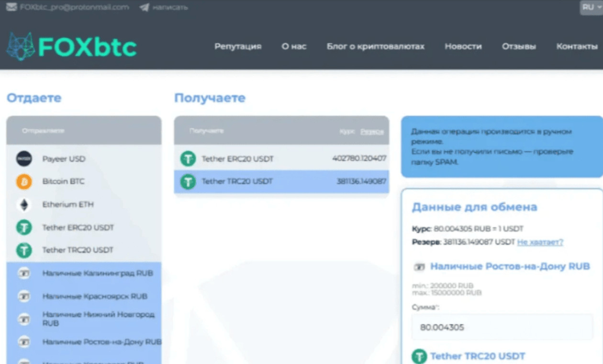Image resolution: width=603 pixels, height=364 pixels.
Task: Click the envelope email icon
Action: (11, 7)
